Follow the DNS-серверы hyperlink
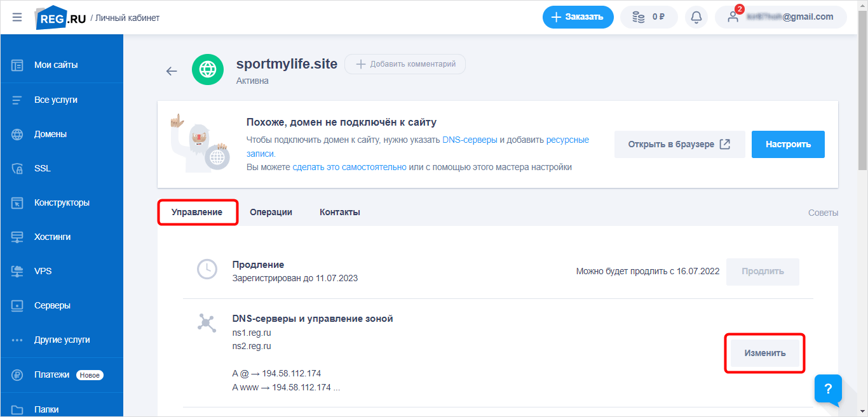Viewport: 868px width, 417px height. coord(470,140)
